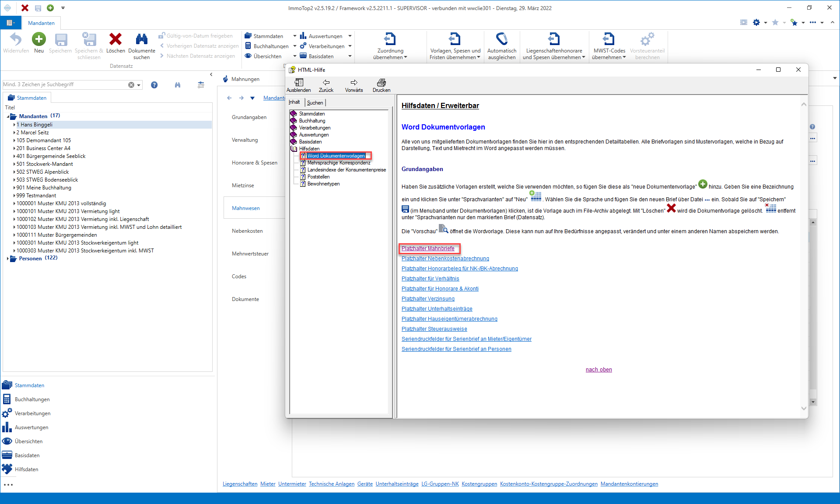Open the Stammdaten ribbon dropdown
The width and height of the screenshot is (840, 504).
[x=295, y=36]
